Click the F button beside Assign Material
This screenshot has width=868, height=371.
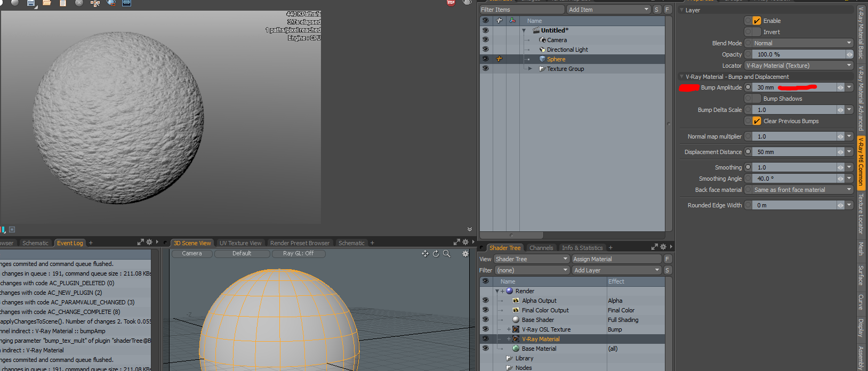[x=666, y=259]
